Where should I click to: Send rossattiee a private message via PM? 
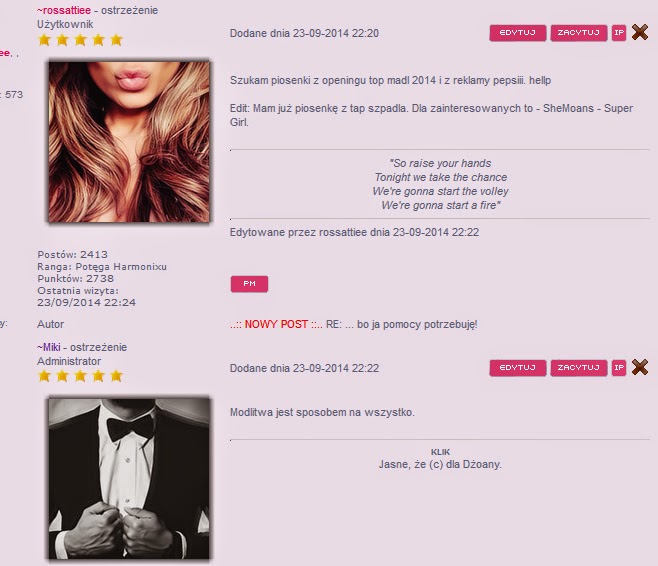coord(249,284)
